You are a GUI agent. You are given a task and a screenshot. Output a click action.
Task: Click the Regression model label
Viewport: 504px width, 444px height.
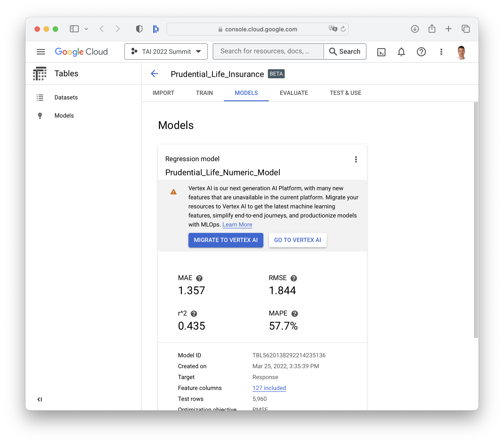192,159
